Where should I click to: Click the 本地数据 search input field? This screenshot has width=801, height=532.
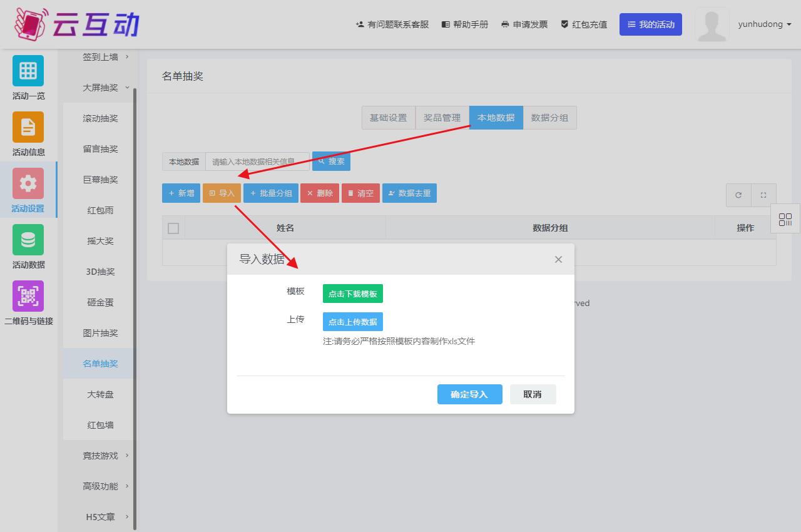pos(257,161)
